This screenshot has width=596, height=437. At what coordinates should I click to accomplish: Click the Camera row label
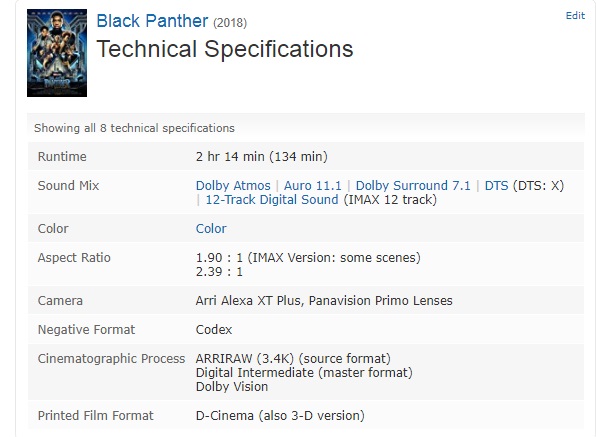pyautogui.click(x=60, y=301)
